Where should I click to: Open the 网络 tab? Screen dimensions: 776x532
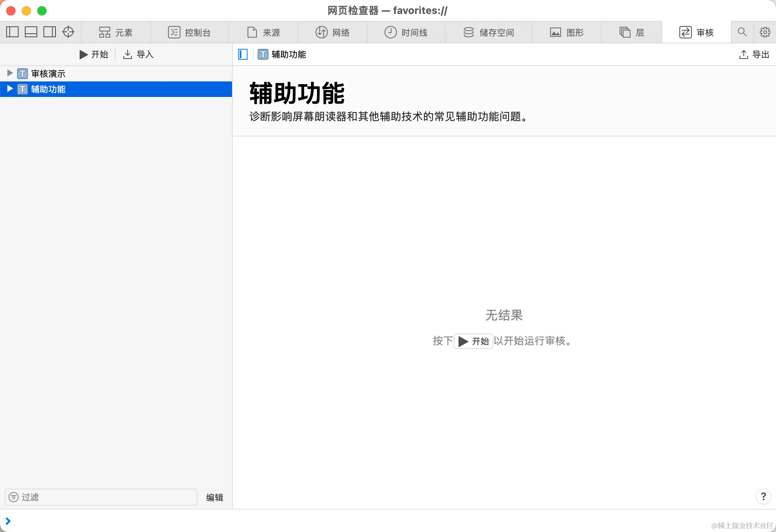[333, 33]
